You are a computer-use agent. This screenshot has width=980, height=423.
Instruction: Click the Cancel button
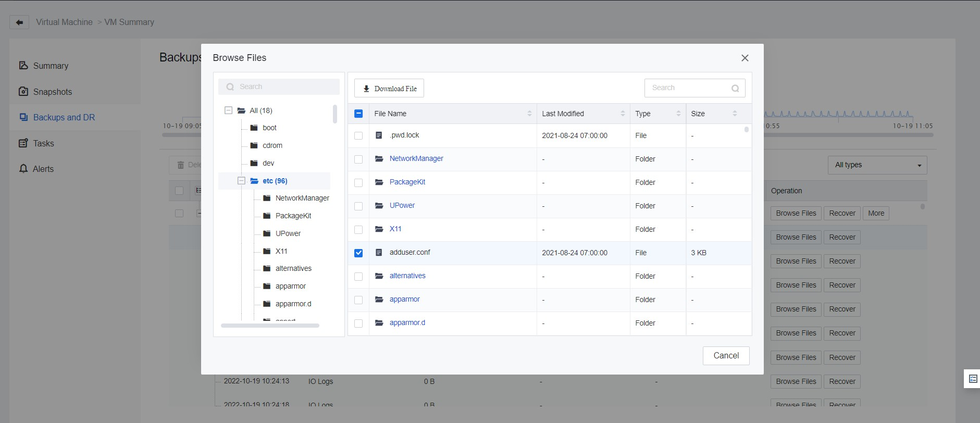726,356
